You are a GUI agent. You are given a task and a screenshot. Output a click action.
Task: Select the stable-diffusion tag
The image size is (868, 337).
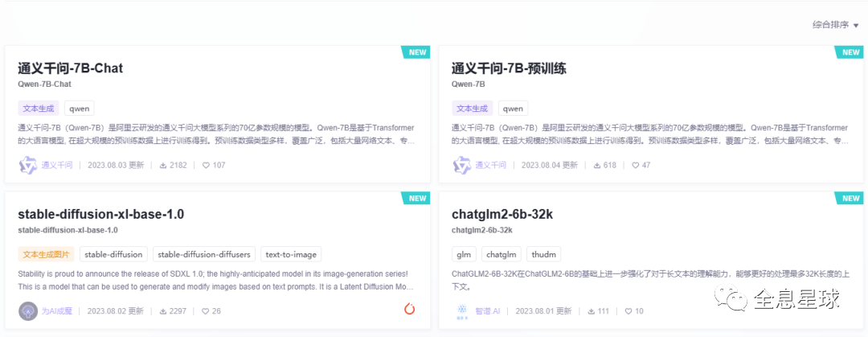[114, 254]
